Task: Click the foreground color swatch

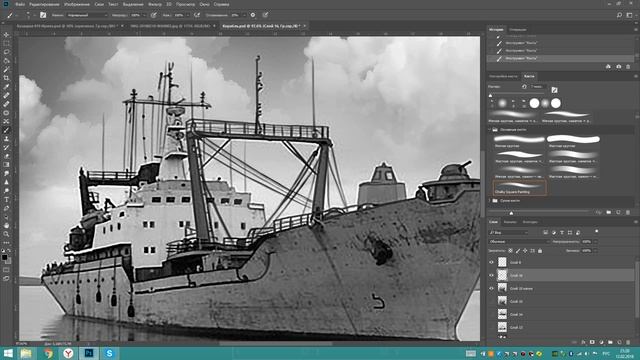Action: click(x=4, y=257)
